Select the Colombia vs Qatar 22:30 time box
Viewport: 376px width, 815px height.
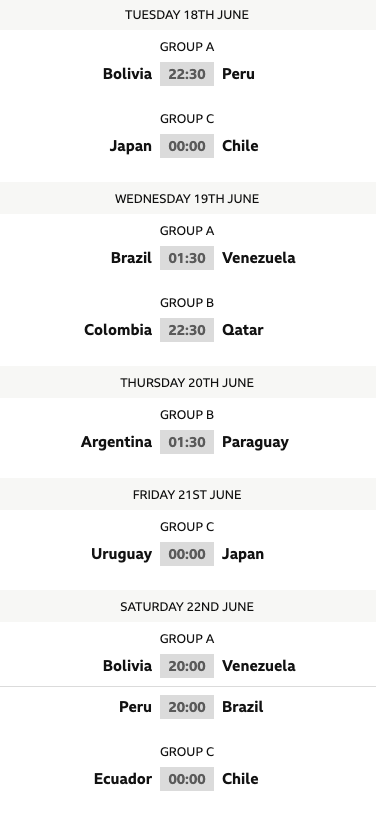point(187,330)
